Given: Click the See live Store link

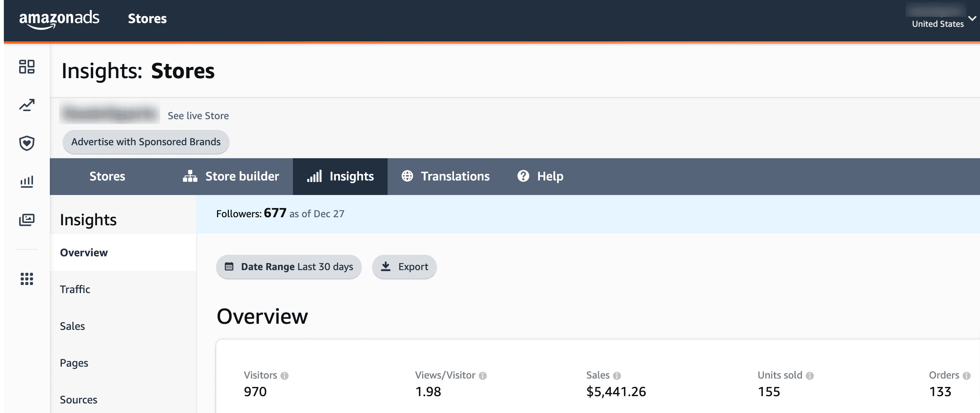Looking at the screenshot, I should (x=198, y=116).
